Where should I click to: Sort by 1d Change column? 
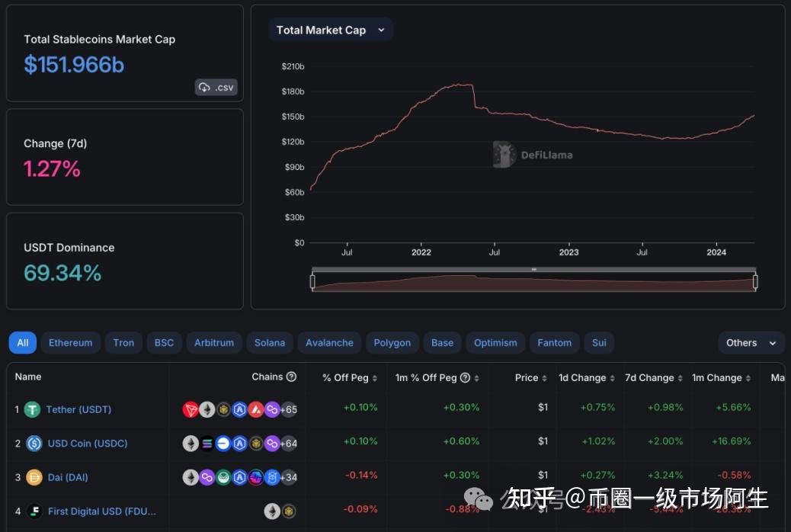pyautogui.click(x=613, y=378)
